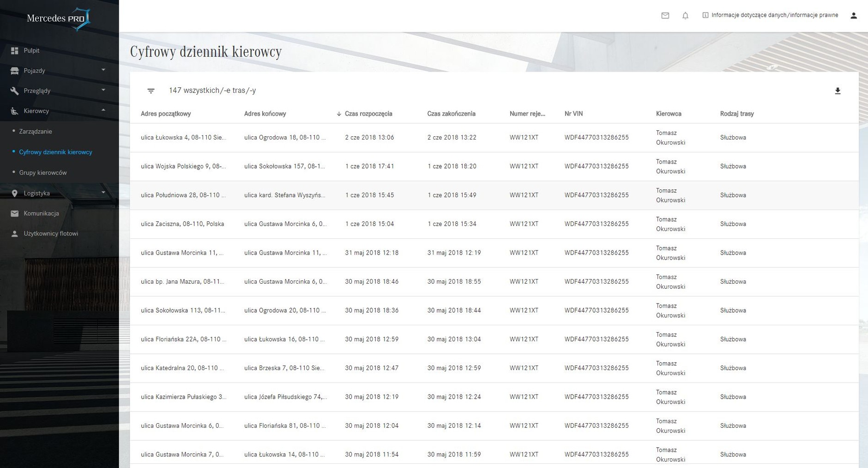Screen dimensions: 868x468
Task: Open Zarządzanie submenu item
Action: point(36,132)
